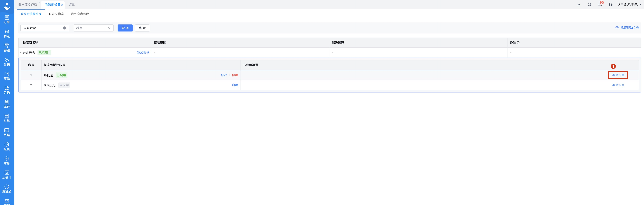Open the 商品 sidebar module

(7, 76)
